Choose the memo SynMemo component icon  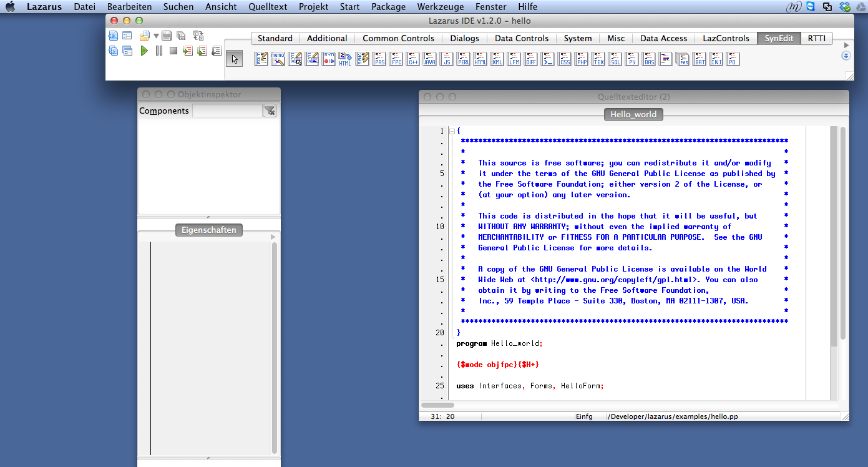pos(278,59)
